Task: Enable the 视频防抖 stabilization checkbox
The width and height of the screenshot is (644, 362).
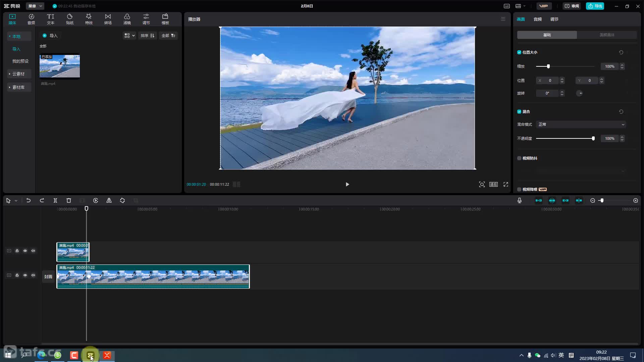Action: click(519, 158)
